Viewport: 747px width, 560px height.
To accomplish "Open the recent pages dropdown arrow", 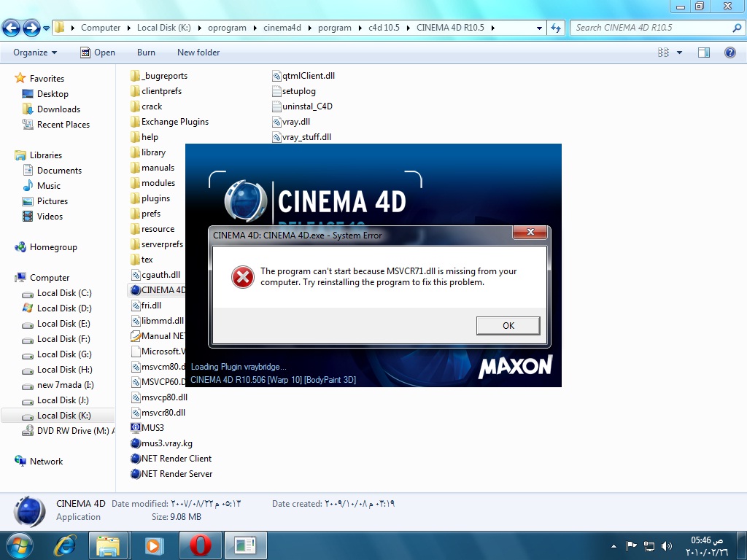I will click(x=46, y=28).
